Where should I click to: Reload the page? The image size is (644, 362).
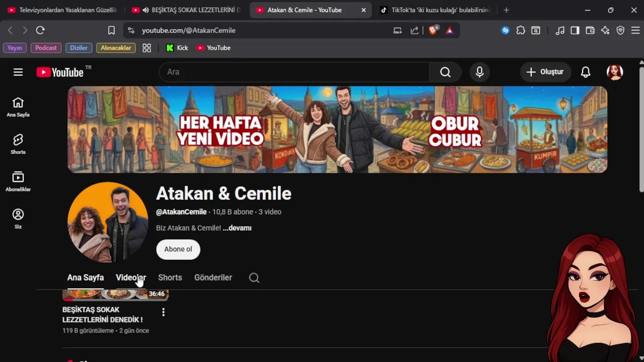[x=40, y=30]
